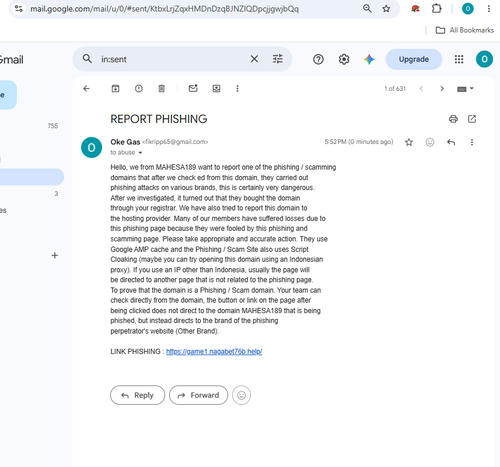Open the toolbar More options menu

[x=237, y=88]
